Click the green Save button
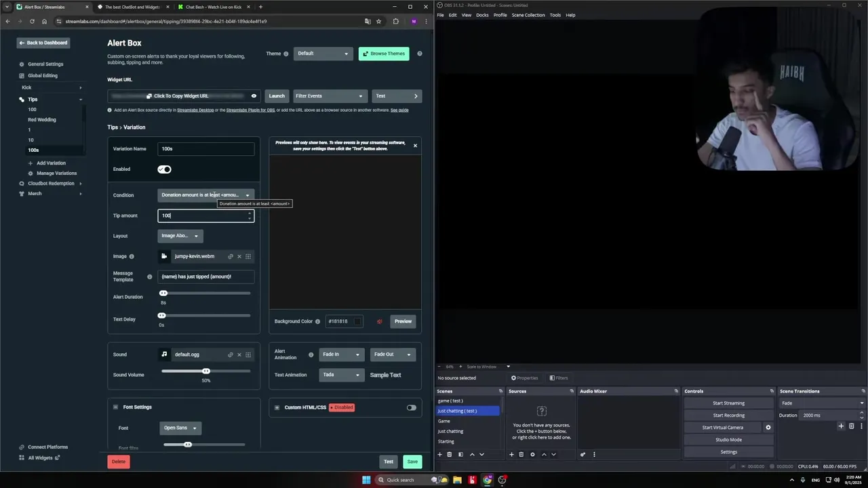The image size is (868, 488). click(412, 462)
